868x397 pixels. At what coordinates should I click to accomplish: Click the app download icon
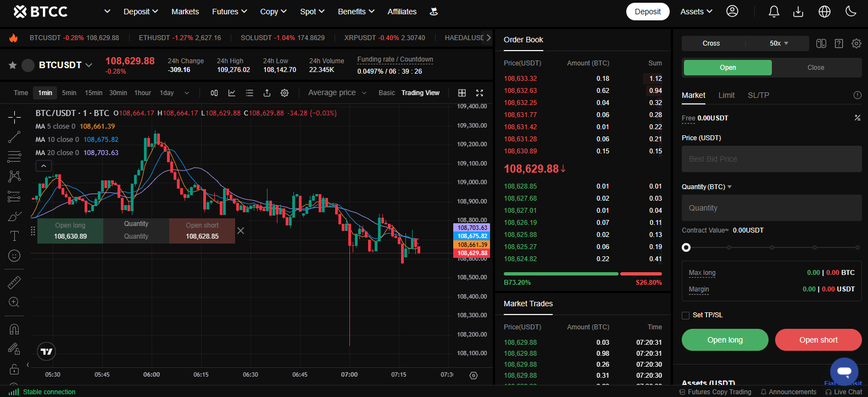[798, 11]
